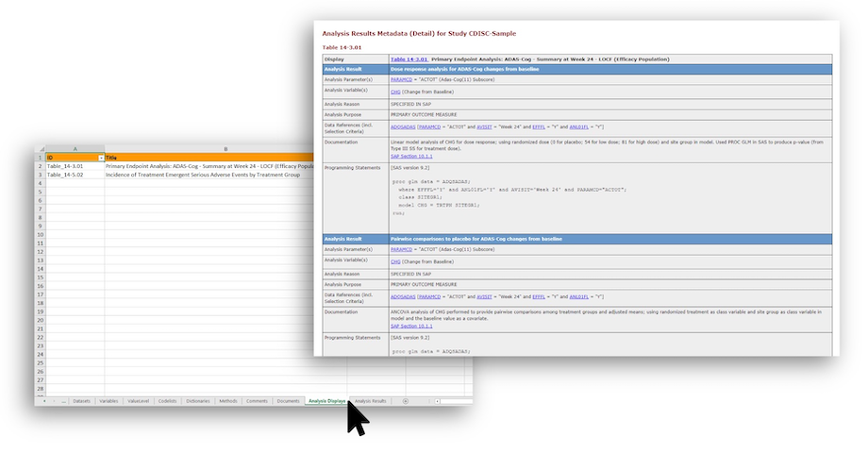Open CHG link under Dose response Analysis Variable(s)

(x=395, y=92)
